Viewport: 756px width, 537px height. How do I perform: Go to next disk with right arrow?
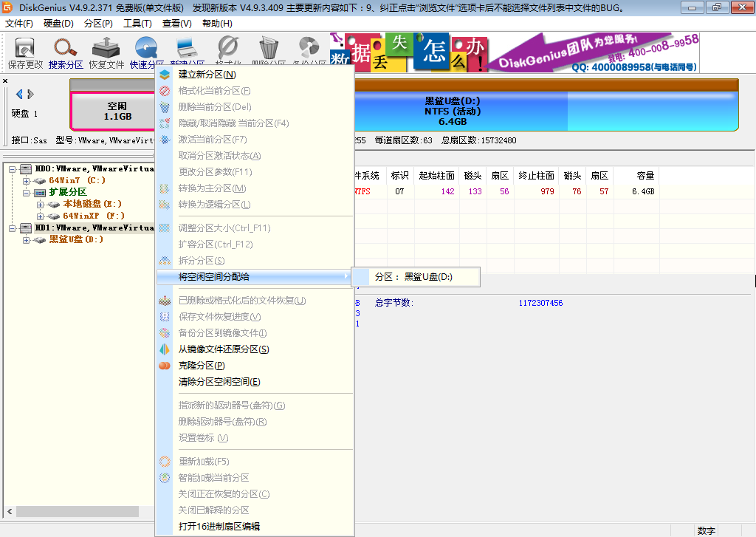coord(30,94)
